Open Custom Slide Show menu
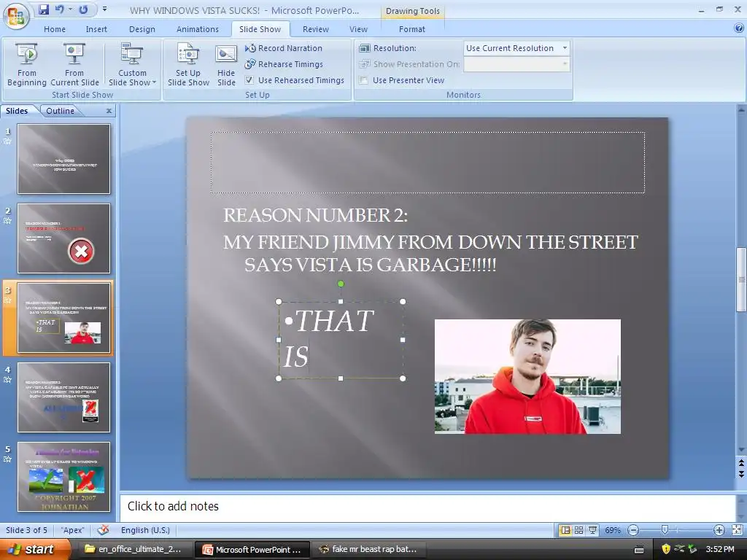747x560 pixels. (132, 65)
